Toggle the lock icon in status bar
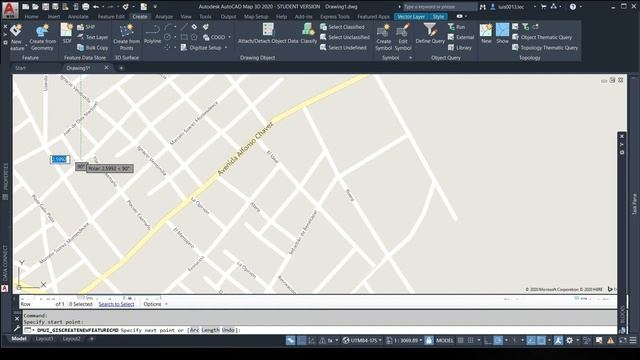 tap(429, 340)
